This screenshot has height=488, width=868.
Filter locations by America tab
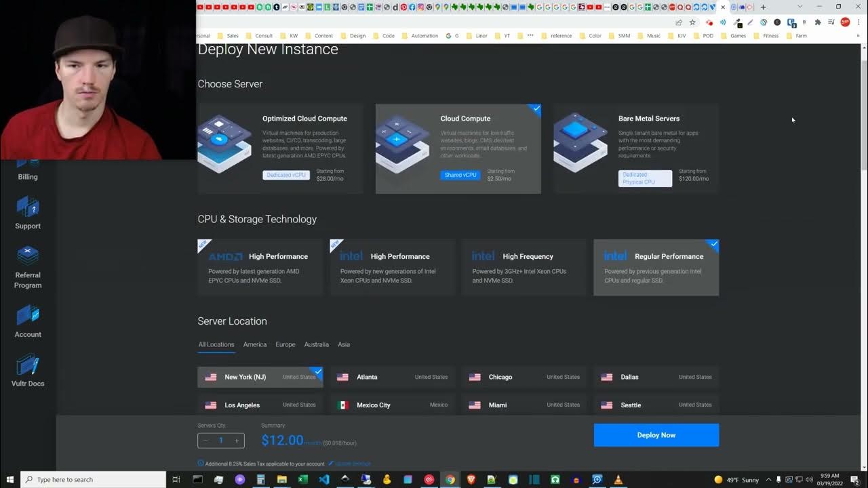click(255, 344)
